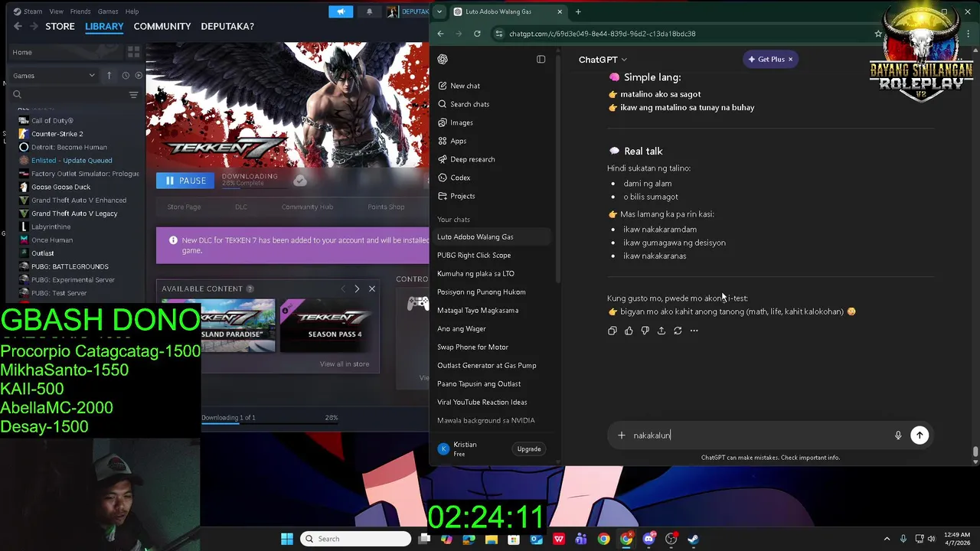
Task: Close the ChatGPT sidebar
Action: coord(541,59)
